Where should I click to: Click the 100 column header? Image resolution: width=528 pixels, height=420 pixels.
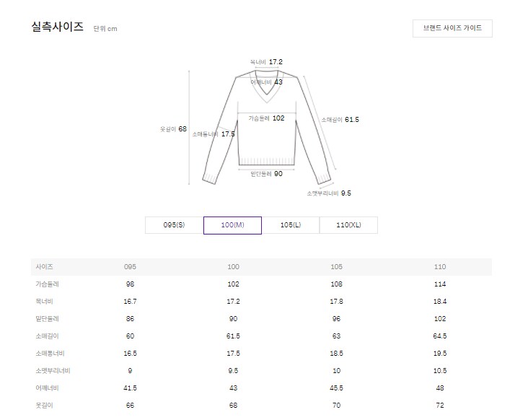point(233,267)
